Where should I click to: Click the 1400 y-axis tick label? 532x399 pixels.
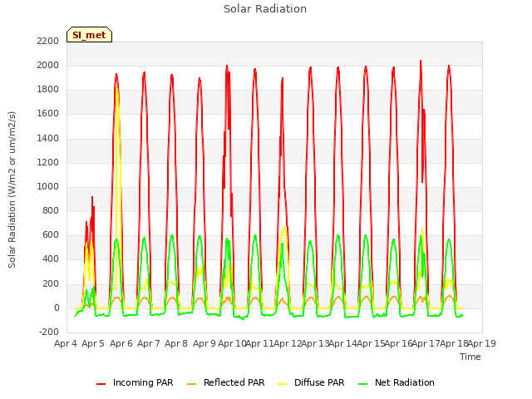point(48,138)
